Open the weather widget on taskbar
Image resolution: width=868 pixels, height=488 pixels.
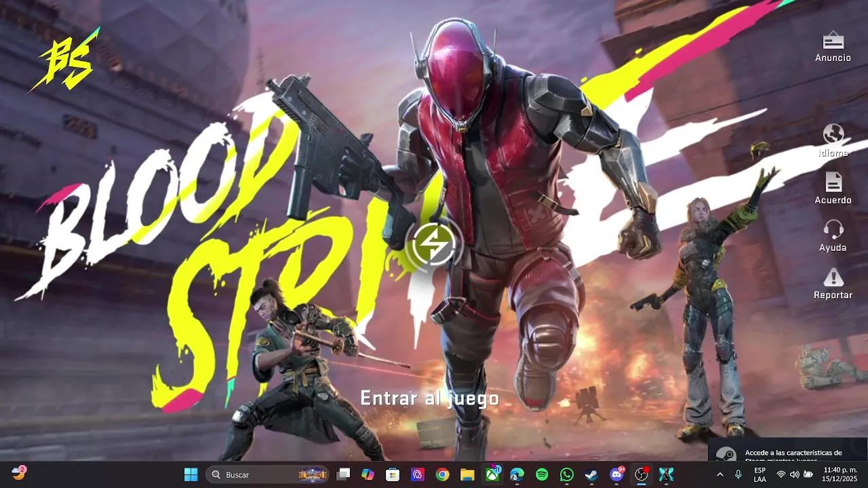pyautogui.click(x=18, y=473)
